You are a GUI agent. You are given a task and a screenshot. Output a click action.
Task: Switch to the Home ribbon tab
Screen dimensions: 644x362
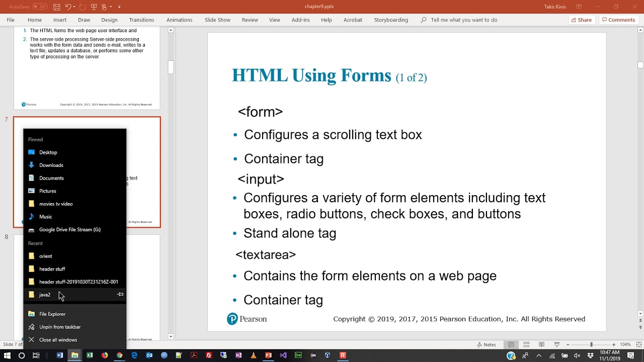point(35,20)
